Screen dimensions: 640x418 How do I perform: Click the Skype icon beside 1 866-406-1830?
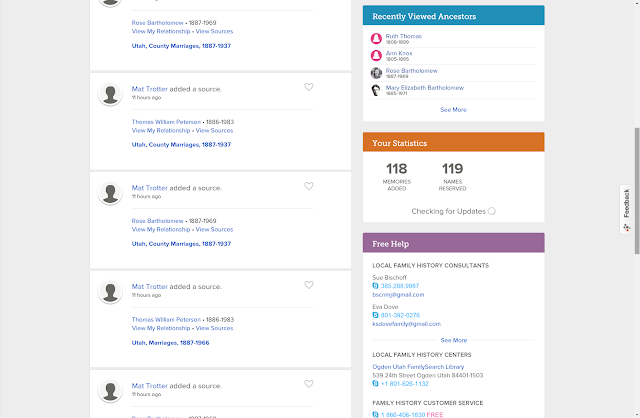pyautogui.click(x=376, y=414)
